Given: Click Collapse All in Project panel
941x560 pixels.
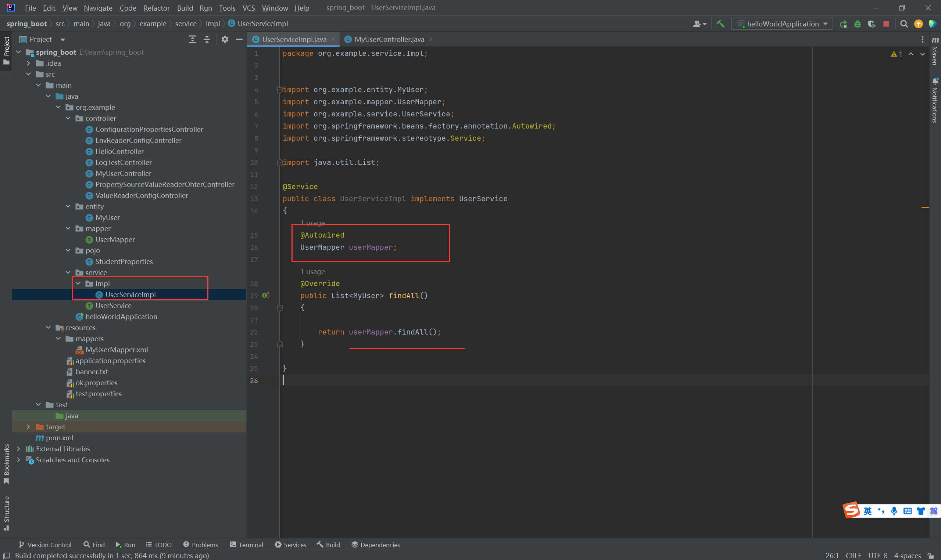Looking at the screenshot, I should click(x=207, y=39).
